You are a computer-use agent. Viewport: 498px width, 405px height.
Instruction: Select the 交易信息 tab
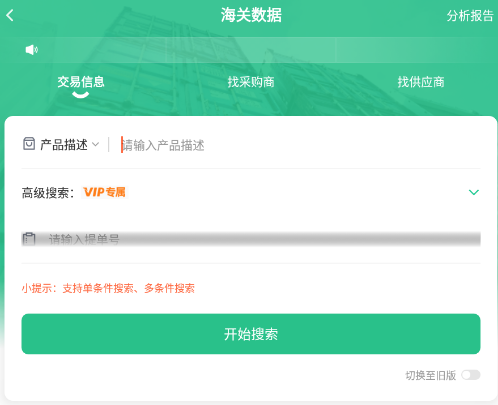point(81,82)
